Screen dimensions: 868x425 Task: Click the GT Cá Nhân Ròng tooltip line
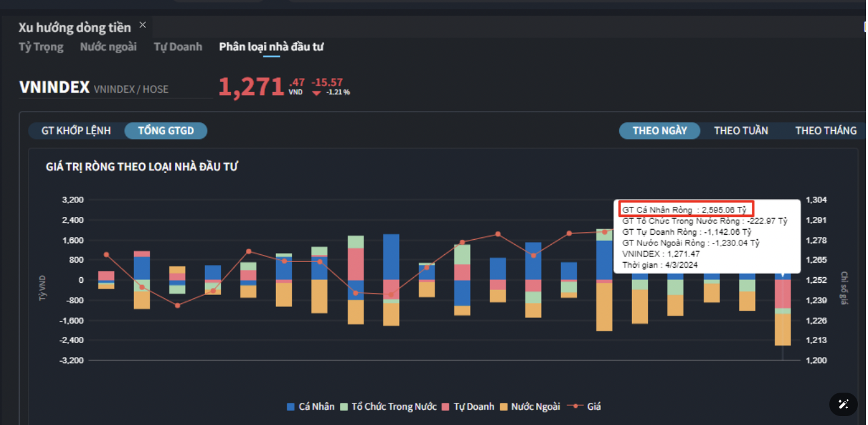(684, 209)
